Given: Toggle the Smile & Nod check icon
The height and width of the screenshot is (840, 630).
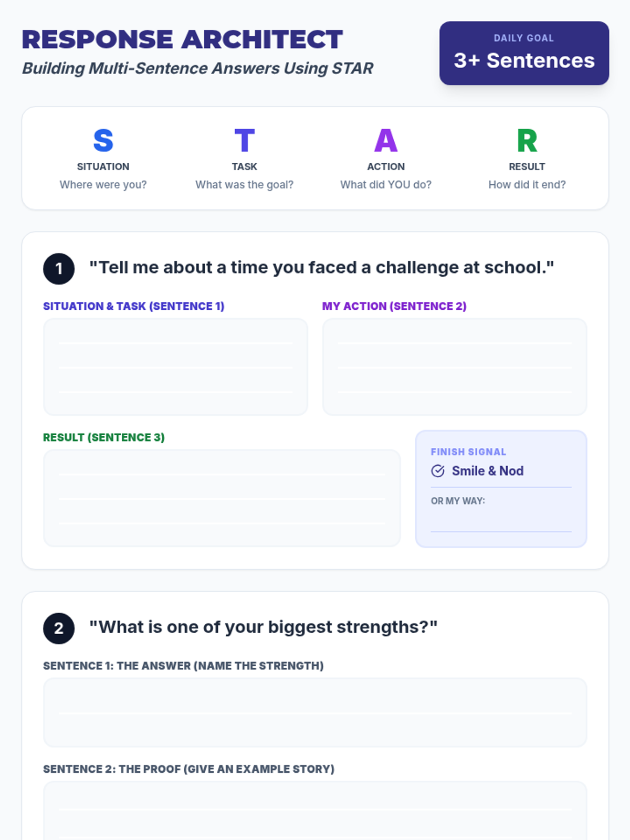Looking at the screenshot, I should (x=438, y=471).
